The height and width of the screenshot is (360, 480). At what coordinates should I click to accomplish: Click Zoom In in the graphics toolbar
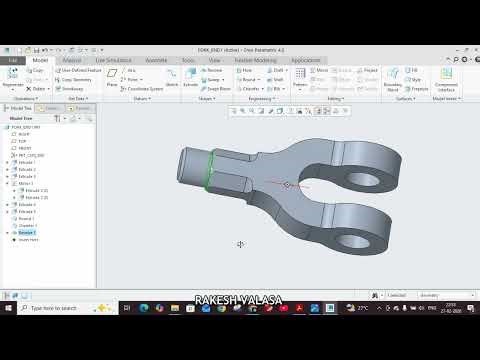(x=243, y=111)
